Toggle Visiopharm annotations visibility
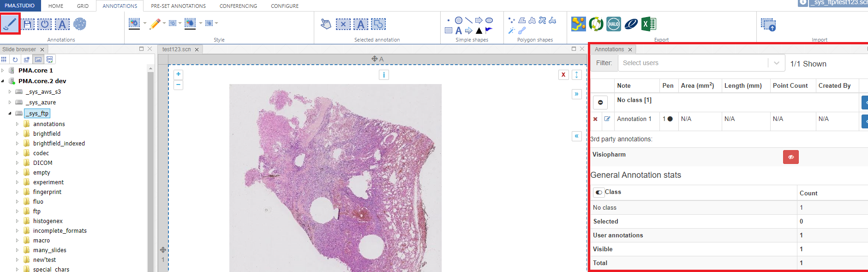 pos(790,157)
